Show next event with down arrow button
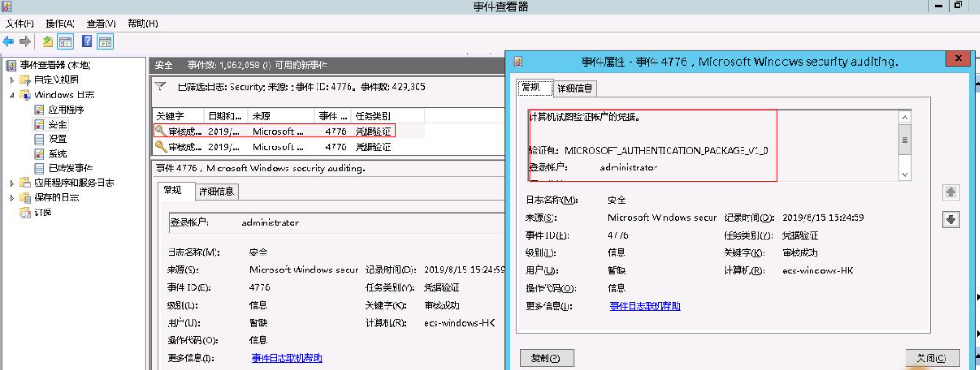 point(951,219)
